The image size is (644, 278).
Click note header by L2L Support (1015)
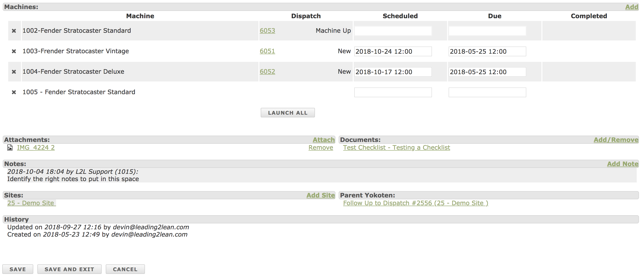point(72,172)
